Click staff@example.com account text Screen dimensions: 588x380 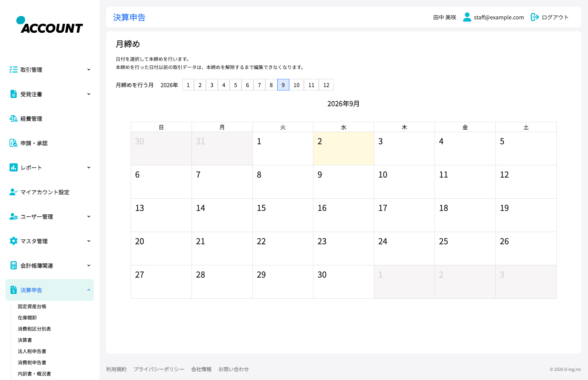tap(499, 17)
